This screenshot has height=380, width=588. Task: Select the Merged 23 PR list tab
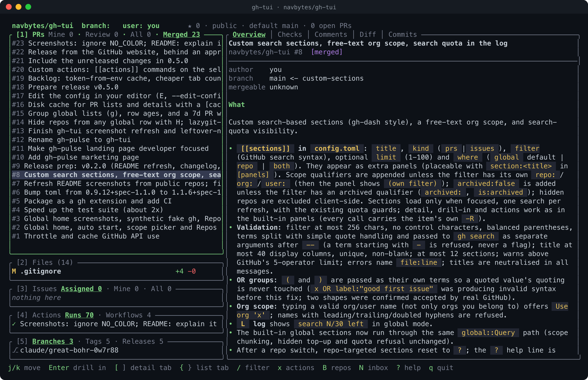(182, 35)
